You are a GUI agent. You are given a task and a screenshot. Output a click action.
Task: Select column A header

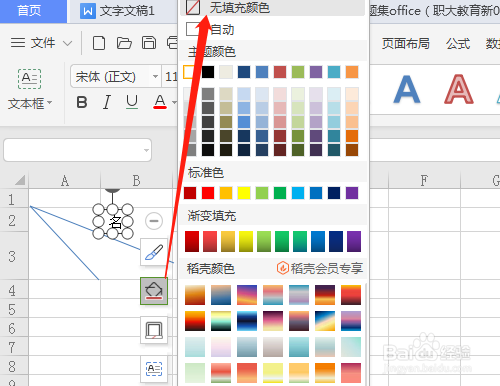click(x=65, y=181)
